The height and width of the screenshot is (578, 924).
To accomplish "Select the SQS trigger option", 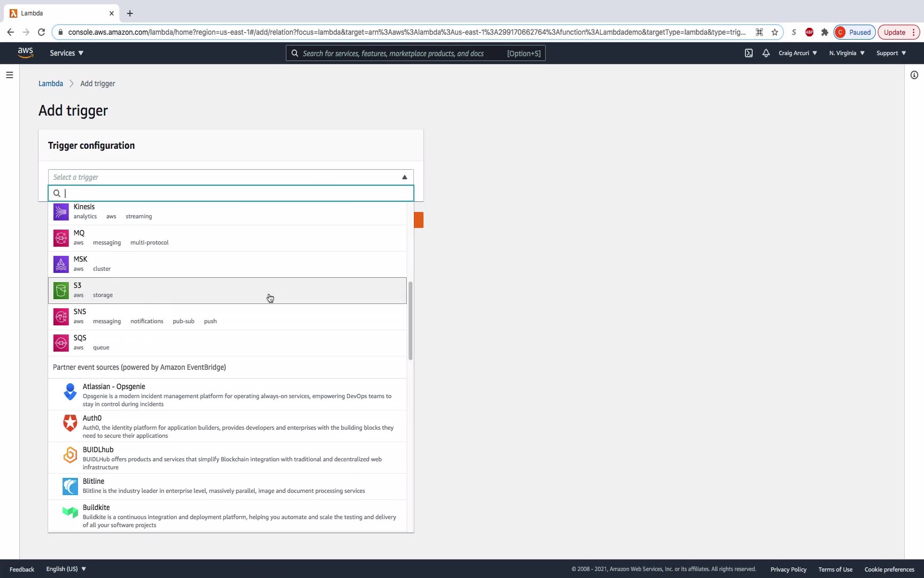I will pyautogui.click(x=227, y=343).
